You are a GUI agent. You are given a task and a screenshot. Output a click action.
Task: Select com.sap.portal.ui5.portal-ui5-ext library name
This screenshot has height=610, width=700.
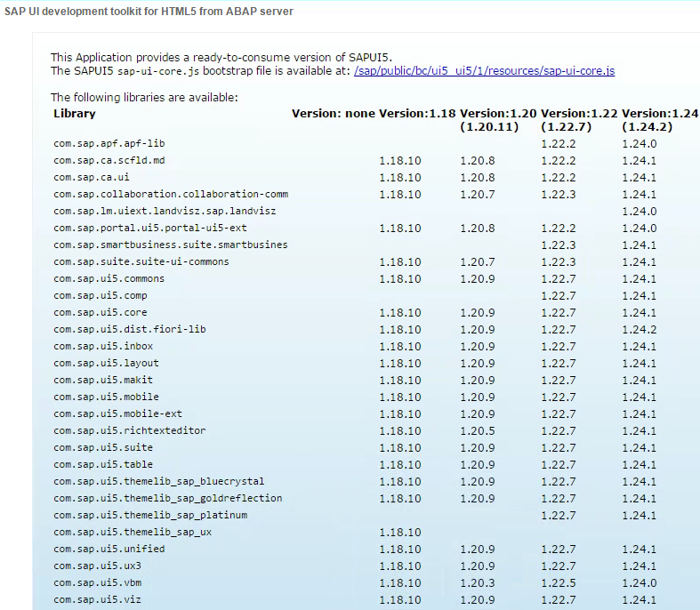[150, 228]
